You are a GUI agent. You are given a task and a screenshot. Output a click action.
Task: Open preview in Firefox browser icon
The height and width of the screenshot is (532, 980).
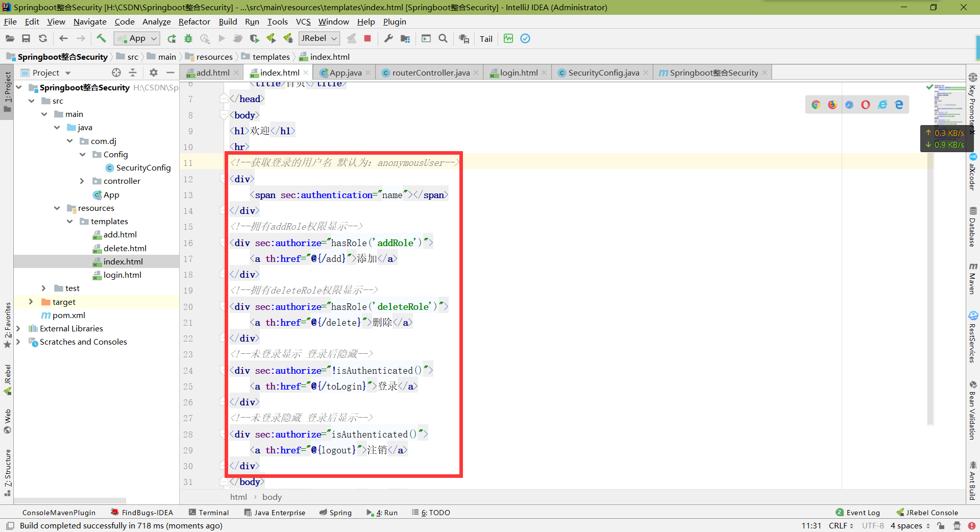[832, 105]
